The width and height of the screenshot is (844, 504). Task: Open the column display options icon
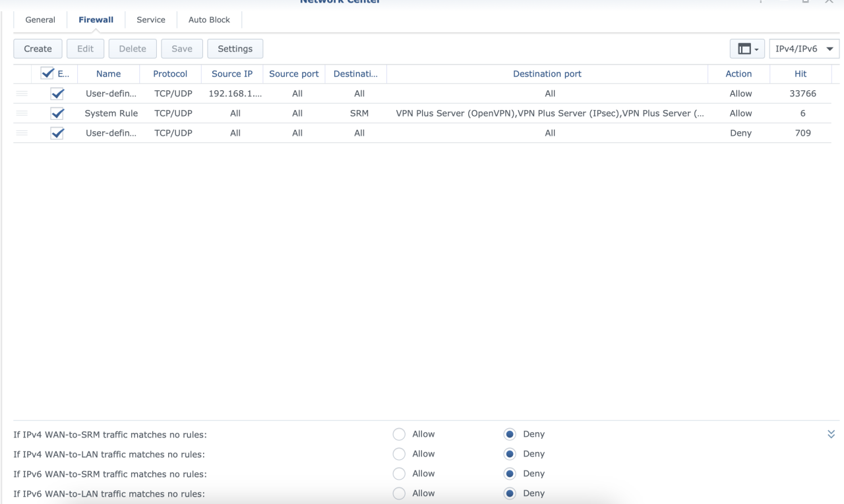(743, 48)
